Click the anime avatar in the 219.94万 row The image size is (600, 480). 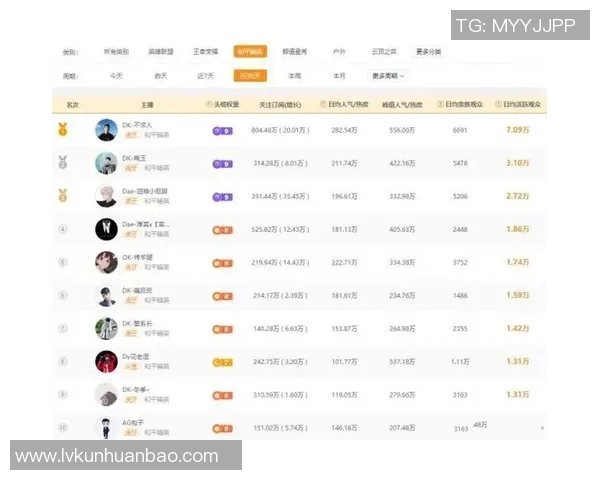(106, 262)
